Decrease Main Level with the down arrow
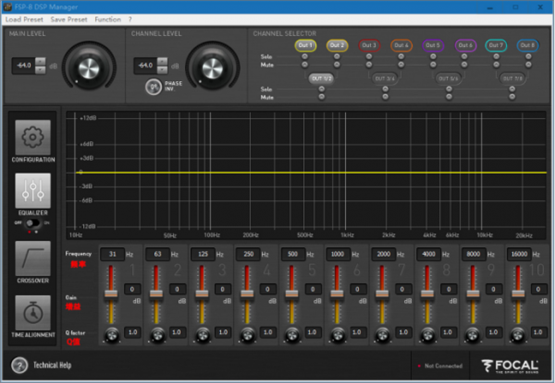 pos(40,69)
